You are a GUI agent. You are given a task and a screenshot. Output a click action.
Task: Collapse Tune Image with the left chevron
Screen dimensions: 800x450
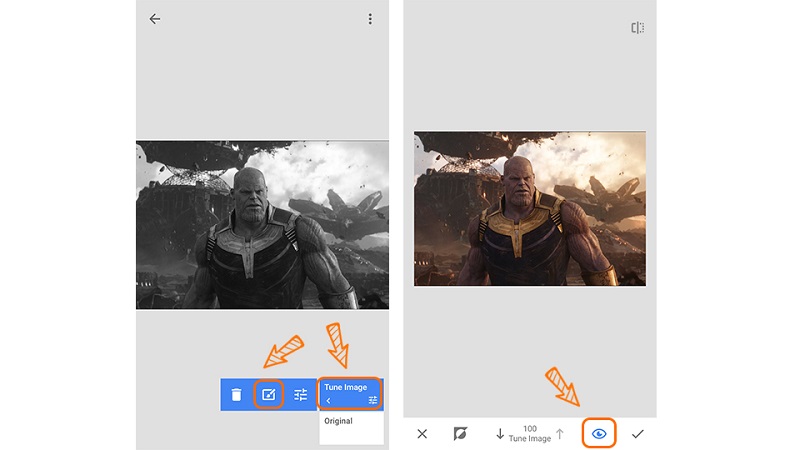328,401
